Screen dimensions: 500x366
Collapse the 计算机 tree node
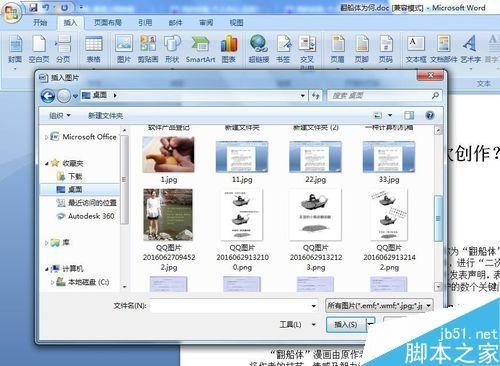coord(47,269)
